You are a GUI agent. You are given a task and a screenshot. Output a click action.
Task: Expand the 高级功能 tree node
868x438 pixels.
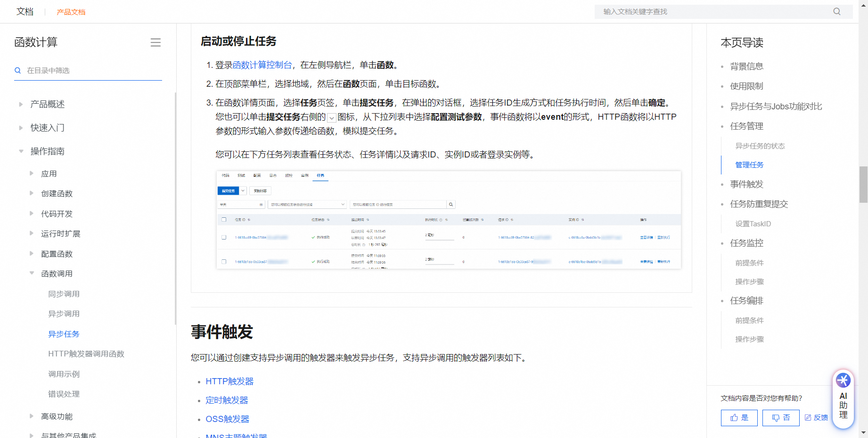32,416
